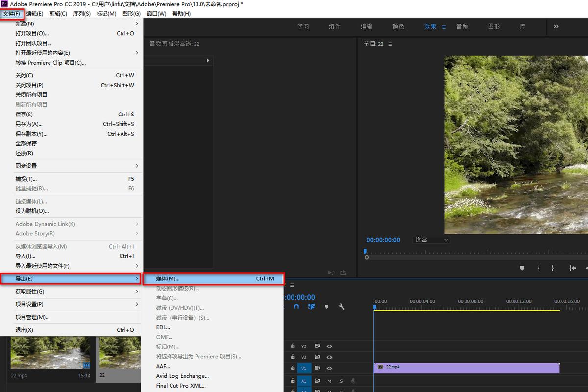Open timeline display settings wrench icon
The width and height of the screenshot is (588, 392).
point(341,307)
